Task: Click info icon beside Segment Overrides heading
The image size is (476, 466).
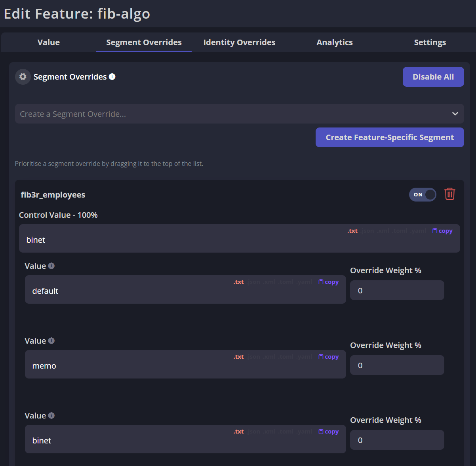Action: [x=112, y=76]
